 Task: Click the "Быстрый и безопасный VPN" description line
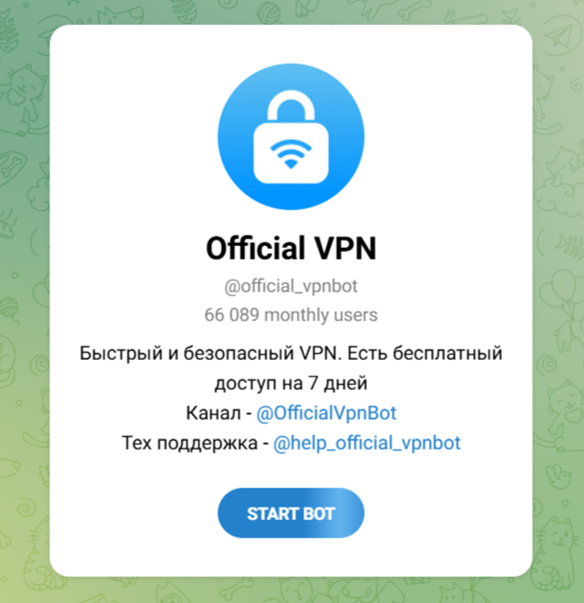tap(210, 353)
